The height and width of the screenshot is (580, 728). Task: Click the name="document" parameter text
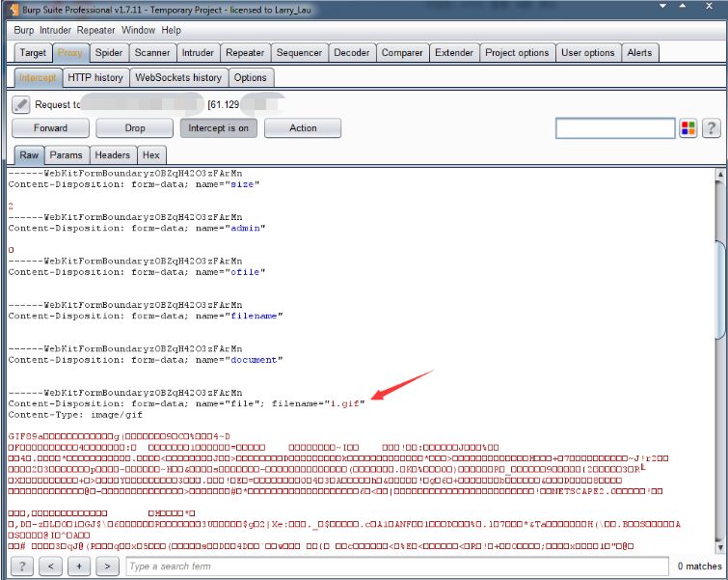(239, 360)
